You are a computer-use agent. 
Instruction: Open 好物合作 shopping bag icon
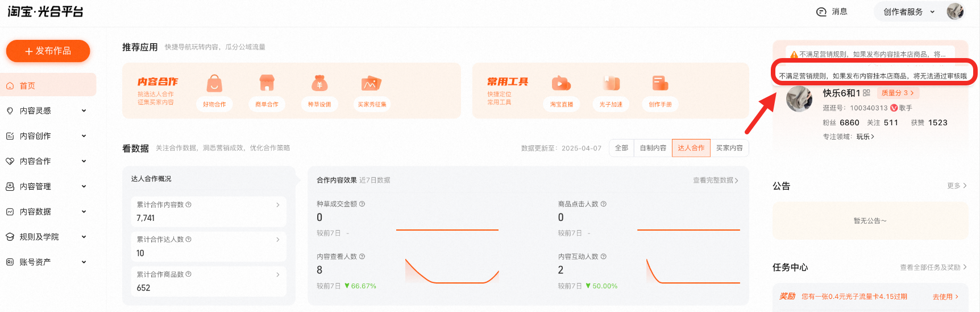214,83
